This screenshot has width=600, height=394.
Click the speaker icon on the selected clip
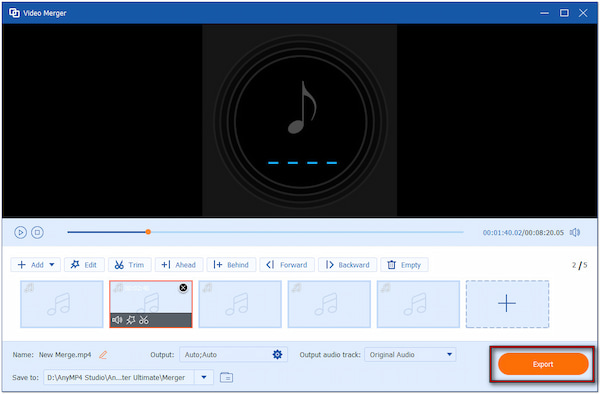tap(117, 320)
